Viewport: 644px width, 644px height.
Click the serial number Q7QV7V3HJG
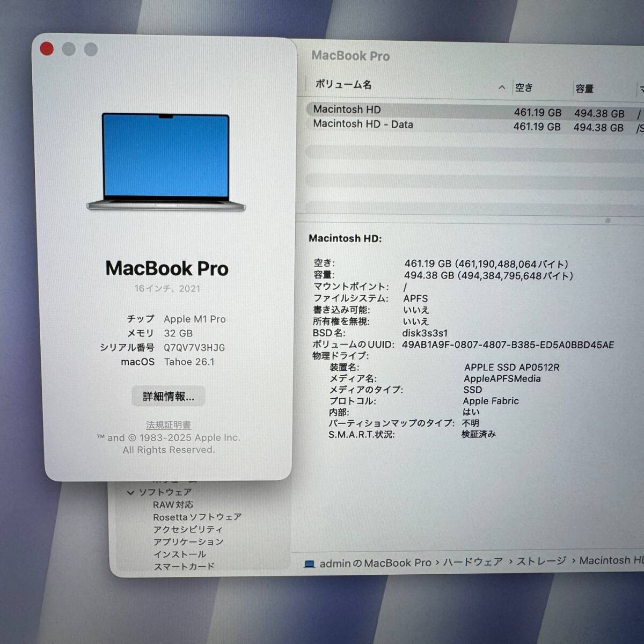click(194, 347)
